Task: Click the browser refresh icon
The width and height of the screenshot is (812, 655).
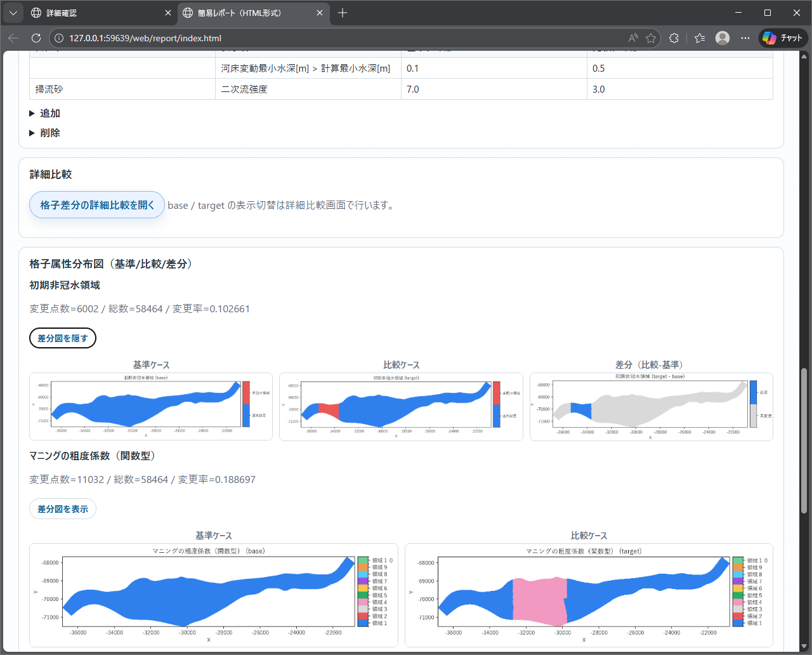Action: pos(36,38)
